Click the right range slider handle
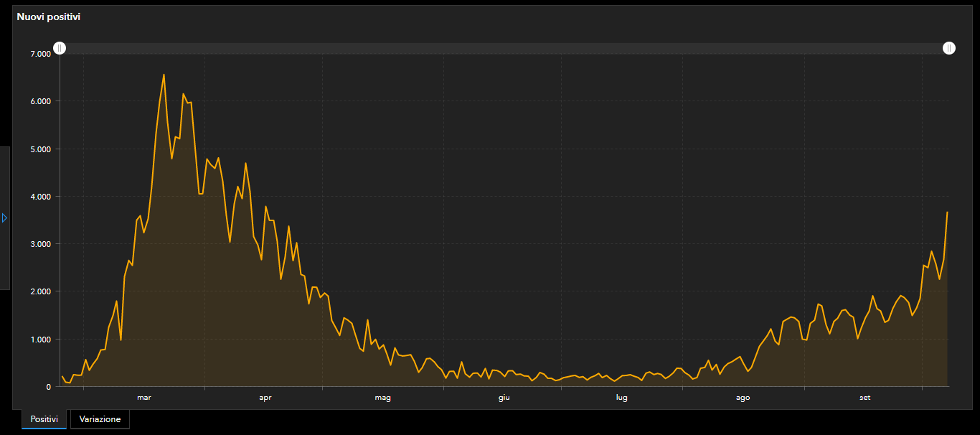The image size is (980, 435). pos(948,48)
